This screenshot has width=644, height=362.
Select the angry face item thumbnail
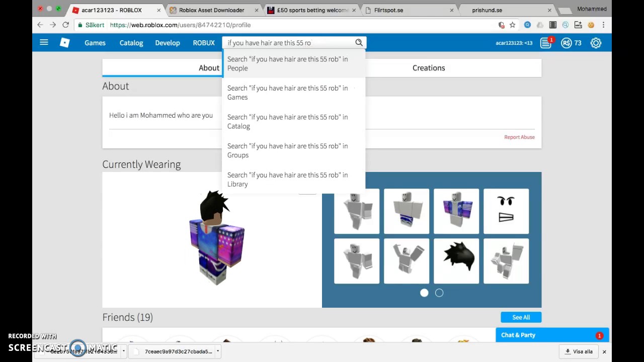[x=506, y=211]
